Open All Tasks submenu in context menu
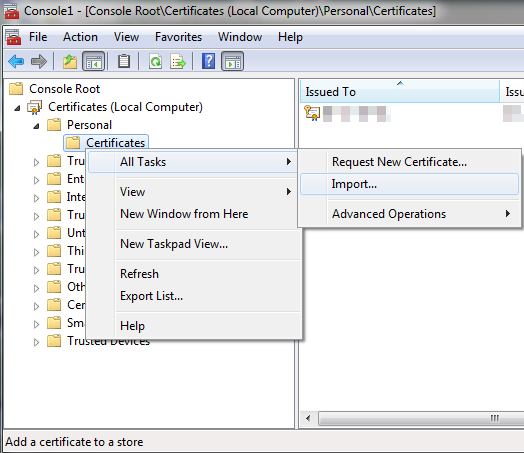The image size is (524, 453). tap(193, 162)
